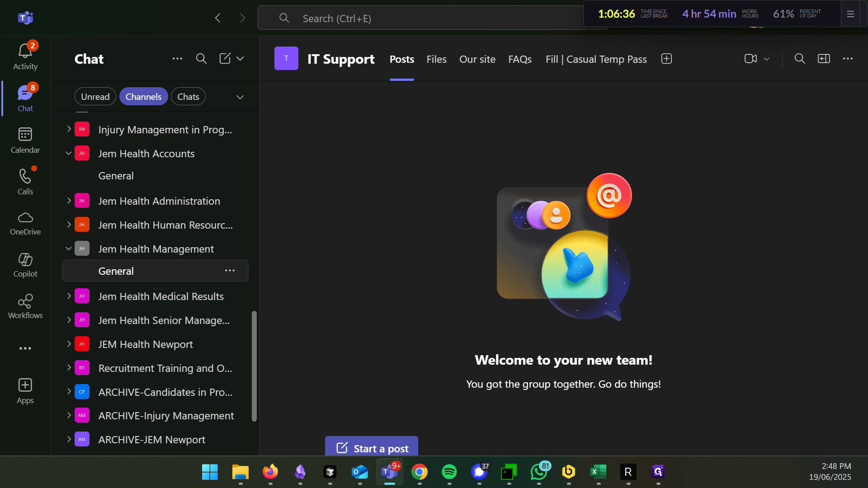This screenshot has height=488, width=868.
Task: Toggle the Chats filter pill
Action: coord(188,97)
